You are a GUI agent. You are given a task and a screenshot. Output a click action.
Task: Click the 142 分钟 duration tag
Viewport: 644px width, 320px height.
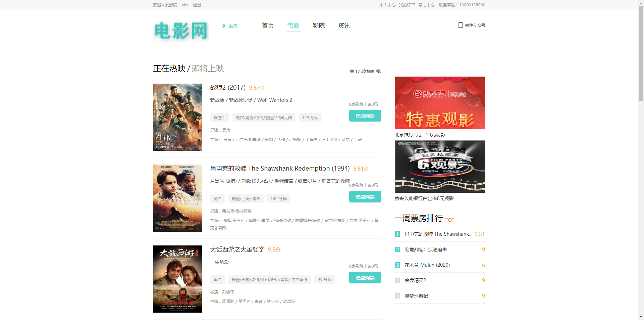[x=278, y=198]
